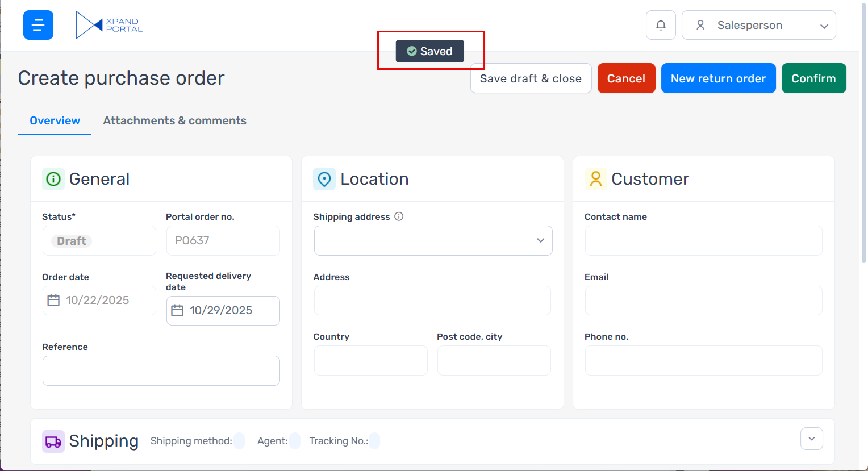Click the Shipping address info icon

[x=399, y=216]
